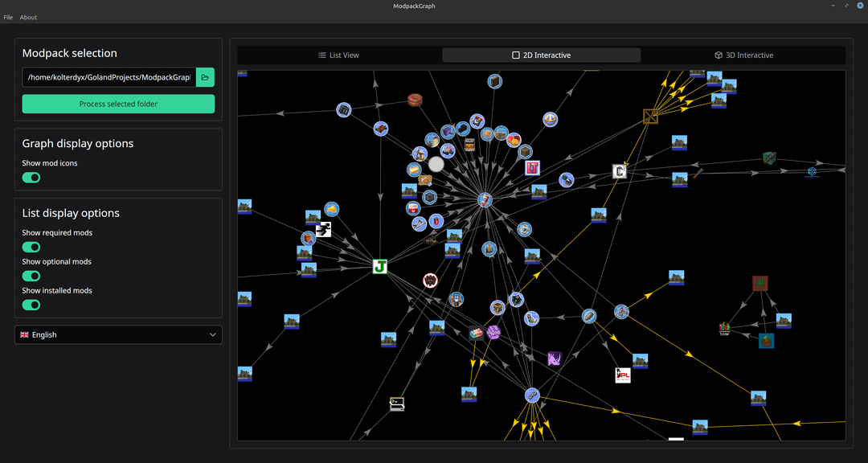The height and width of the screenshot is (463, 868).
Task: Open the File menu
Action: (x=8, y=17)
